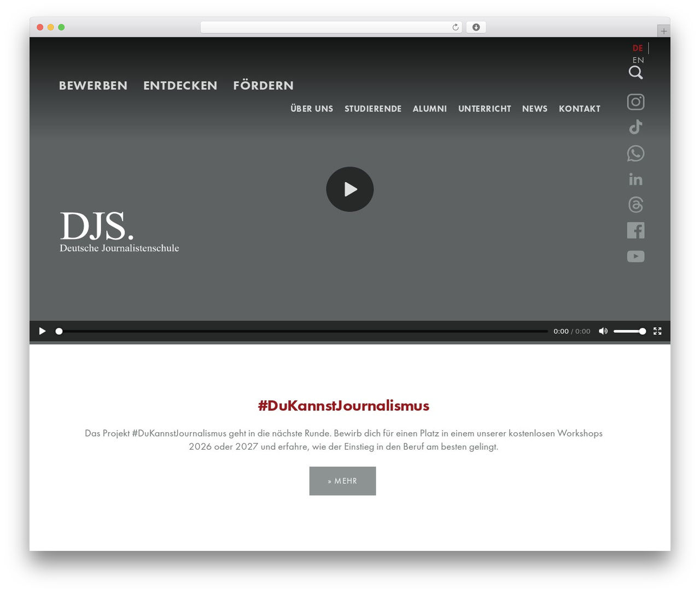700x593 pixels.
Task: Seek on the video progress bar
Action: [303, 331]
